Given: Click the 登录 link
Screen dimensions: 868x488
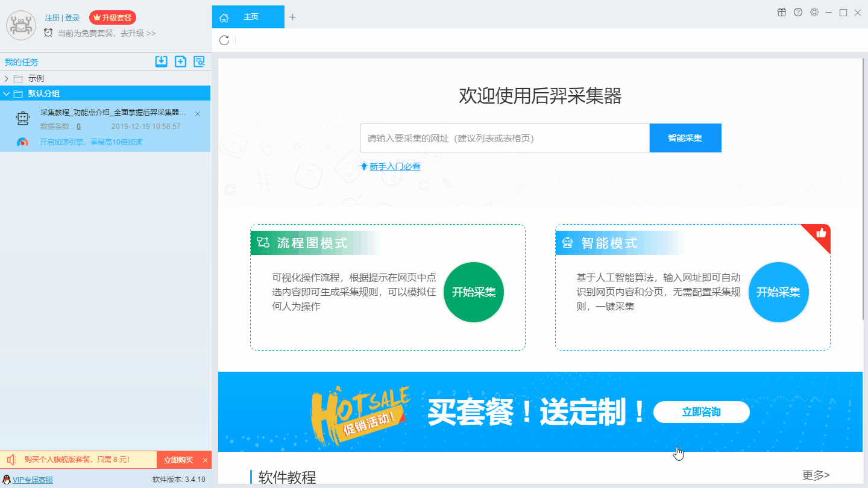Looking at the screenshot, I should coord(72,18).
